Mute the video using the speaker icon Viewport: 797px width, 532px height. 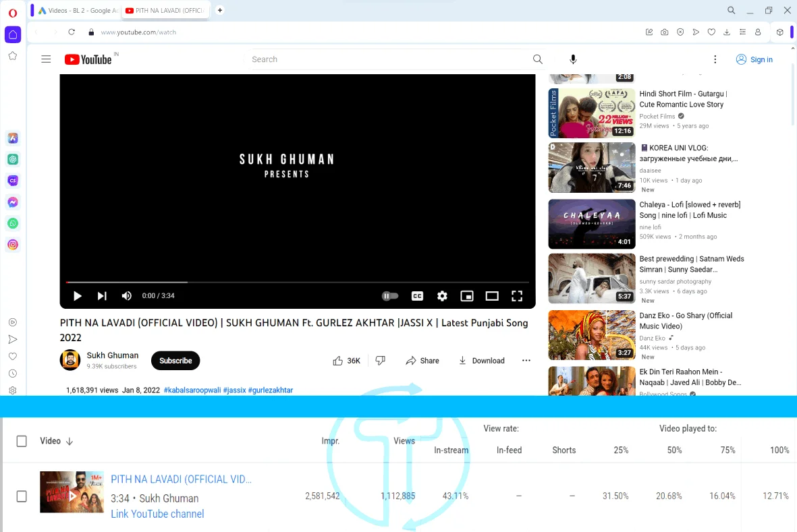point(127,296)
